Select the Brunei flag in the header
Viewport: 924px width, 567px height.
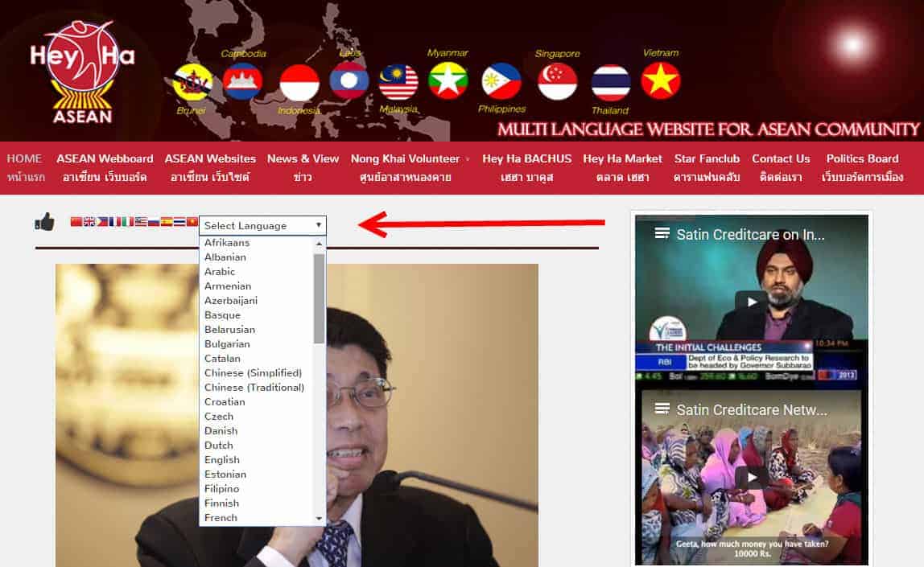(x=192, y=82)
